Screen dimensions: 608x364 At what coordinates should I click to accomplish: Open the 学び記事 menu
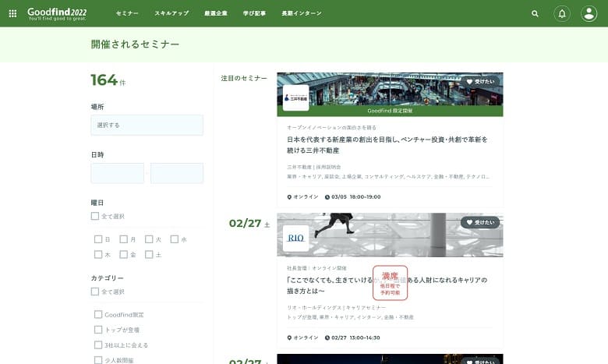[x=254, y=13]
